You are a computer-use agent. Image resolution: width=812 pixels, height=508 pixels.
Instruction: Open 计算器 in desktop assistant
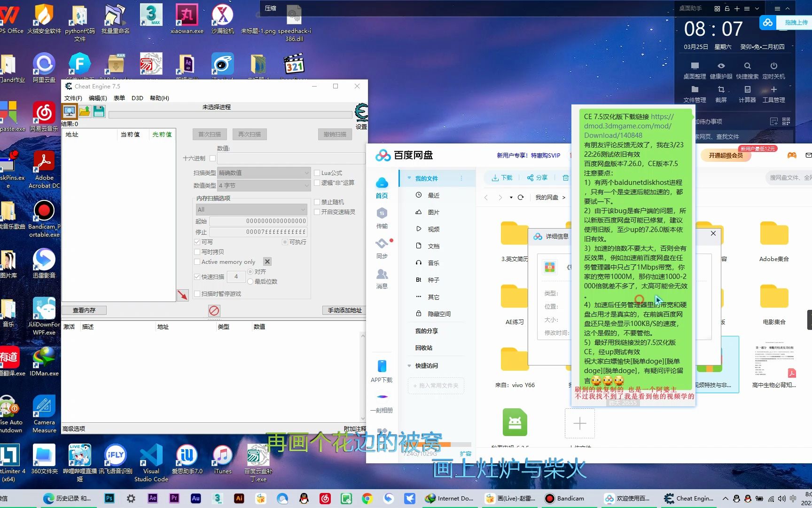[747, 94]
